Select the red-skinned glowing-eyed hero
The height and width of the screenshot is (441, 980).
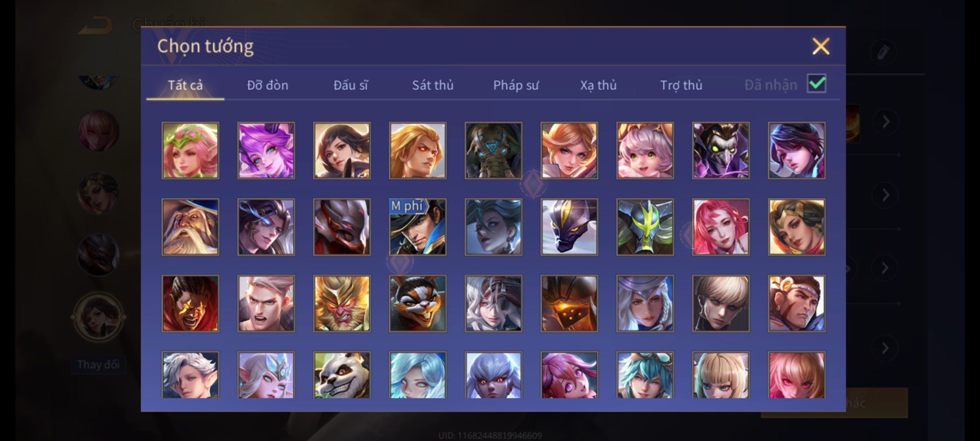[x=190, y=303]
